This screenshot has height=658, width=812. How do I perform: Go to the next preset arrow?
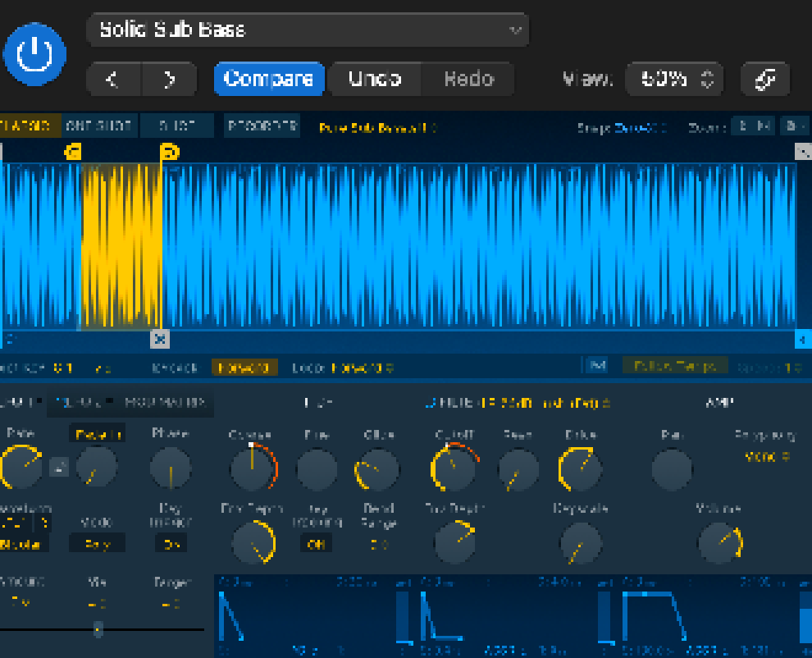coord(170,80)
